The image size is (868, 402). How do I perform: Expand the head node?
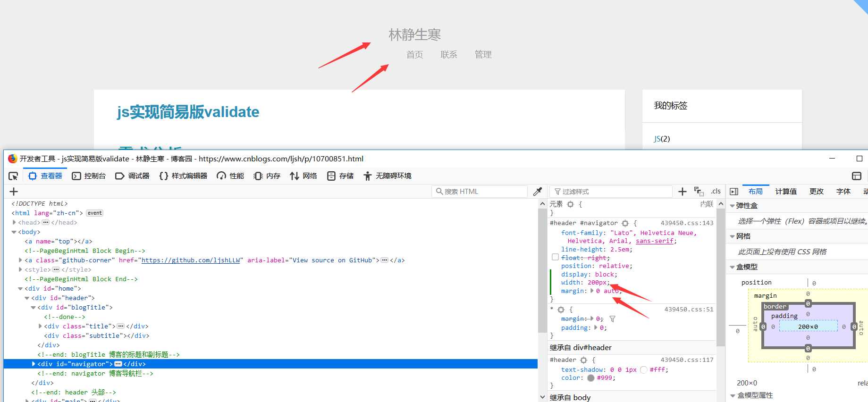pyautogui.click(x=14, y=223)
